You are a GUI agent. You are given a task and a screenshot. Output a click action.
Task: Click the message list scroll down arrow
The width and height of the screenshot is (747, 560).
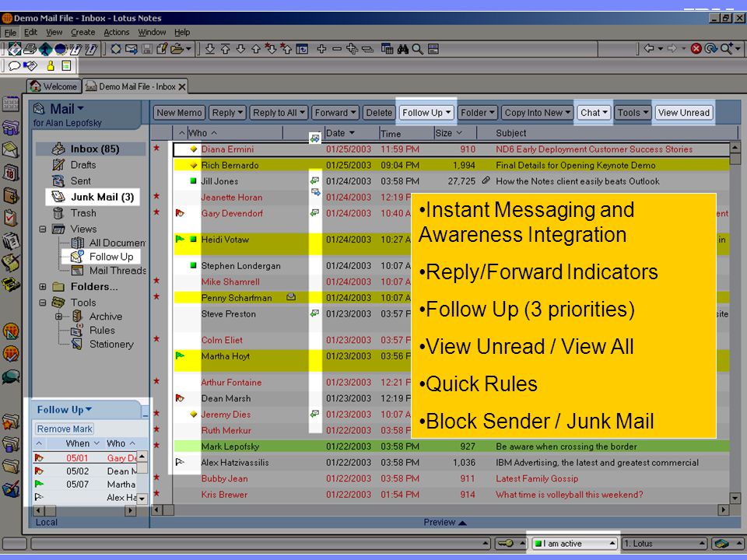click(735, 498)
